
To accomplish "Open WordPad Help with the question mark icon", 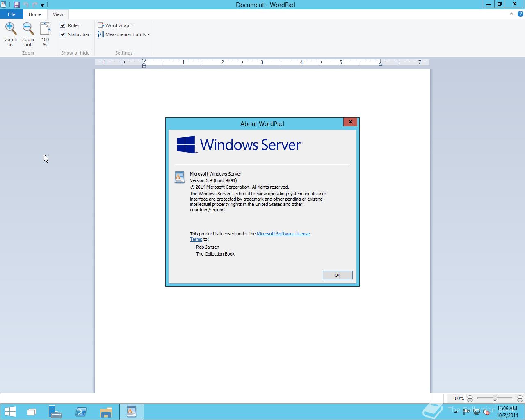I will (520, 14).
